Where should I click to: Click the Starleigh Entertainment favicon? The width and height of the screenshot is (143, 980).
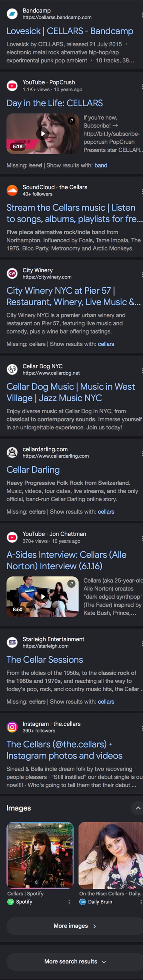point(12,643)
